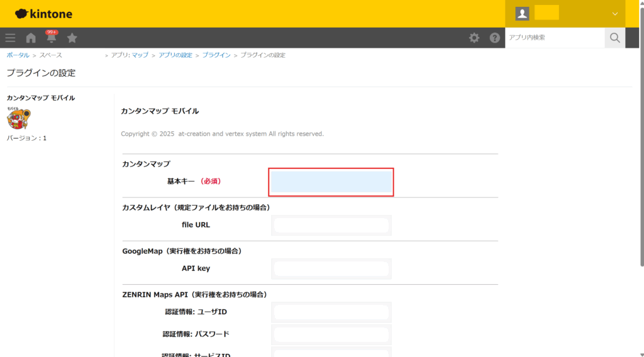
Task: Focus the 基本キー required input field
Action: point(331,182)
